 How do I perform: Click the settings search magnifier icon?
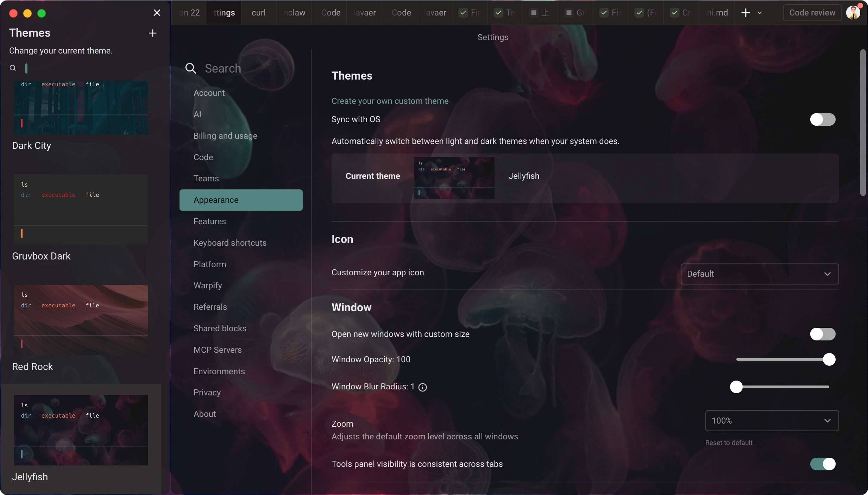click(x=190, y=68)
